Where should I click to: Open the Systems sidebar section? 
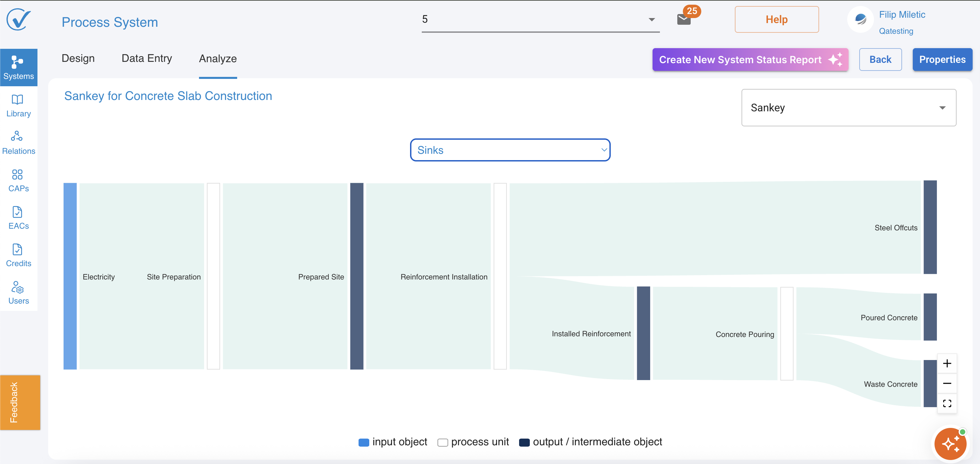(x=18, y=67)
